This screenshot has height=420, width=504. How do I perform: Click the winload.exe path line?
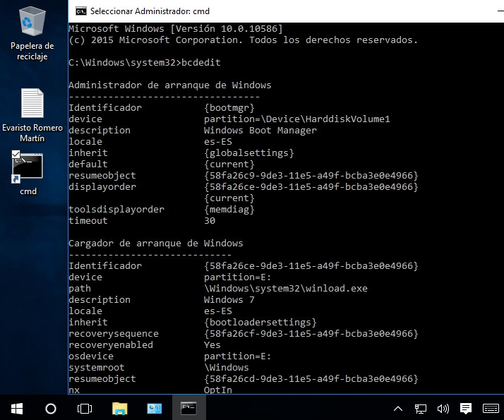click(x=285, y=289)
